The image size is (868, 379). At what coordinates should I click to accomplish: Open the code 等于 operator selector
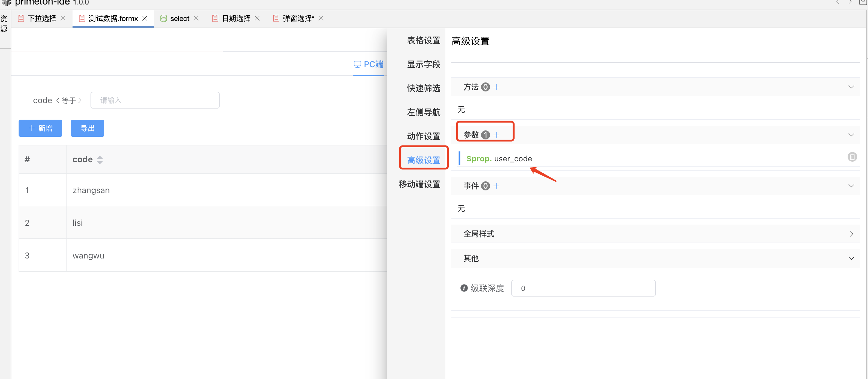coord(69,100)
